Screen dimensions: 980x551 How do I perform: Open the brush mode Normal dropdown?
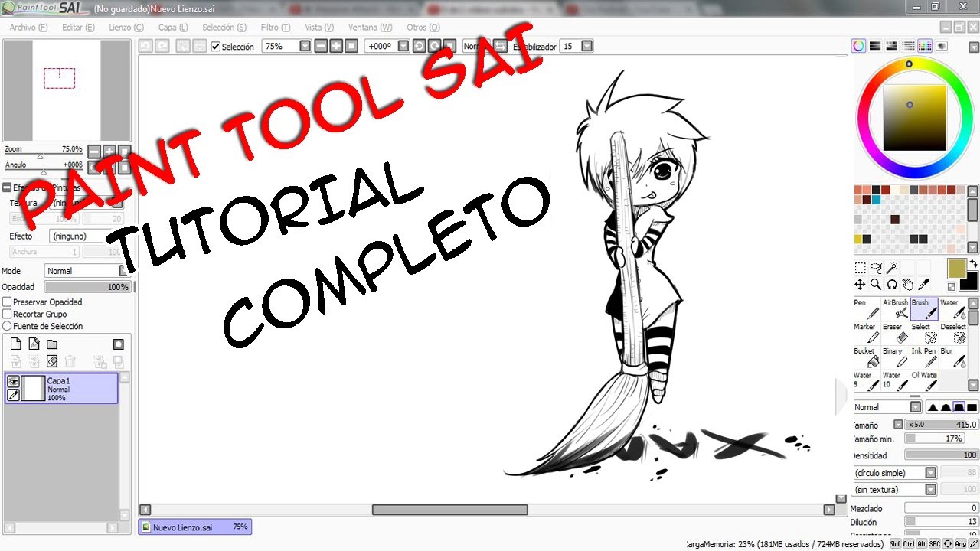click(x=916, y=407)
